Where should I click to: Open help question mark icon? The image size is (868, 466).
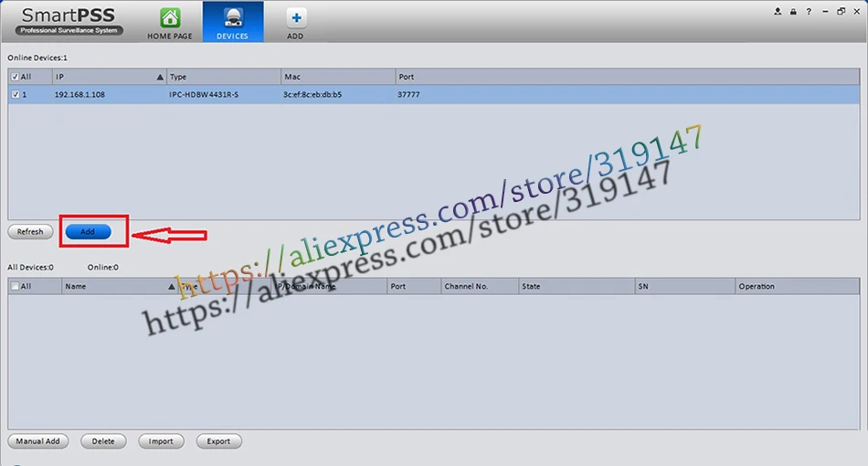(x=809, y=11)
